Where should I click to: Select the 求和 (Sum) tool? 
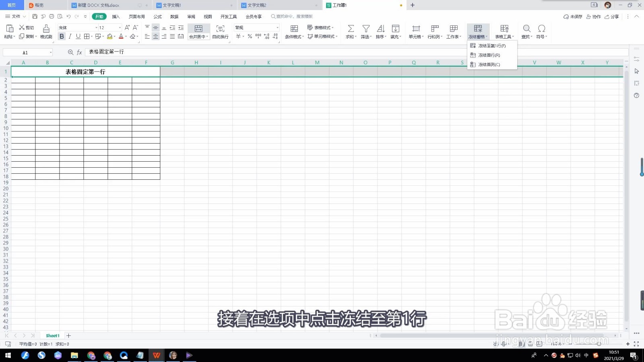[x=350, y=31]
